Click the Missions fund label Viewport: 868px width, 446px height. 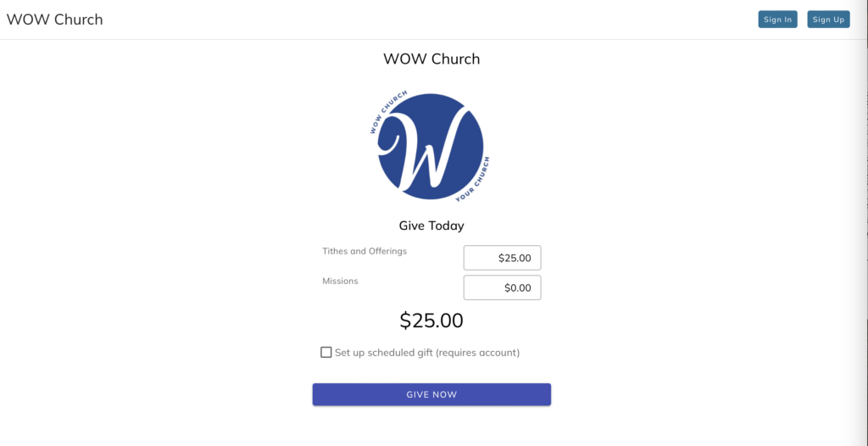[x=340, y=281]
